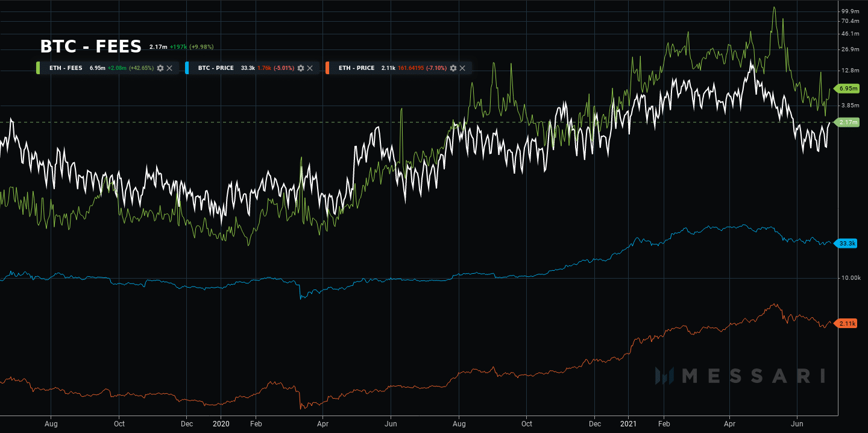Click the 2021 year label on time axis
Screen dimensions: 868x433
(629, 424)
